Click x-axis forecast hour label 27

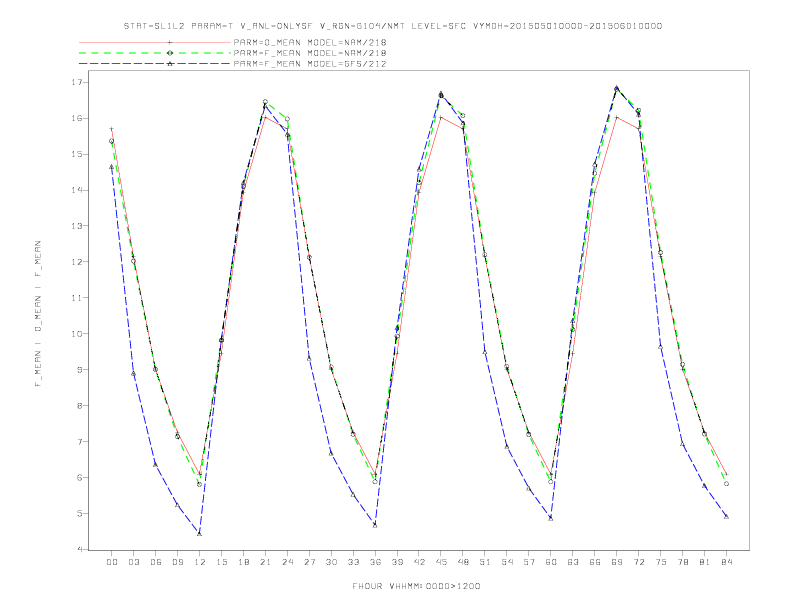[x=309, y=562]
